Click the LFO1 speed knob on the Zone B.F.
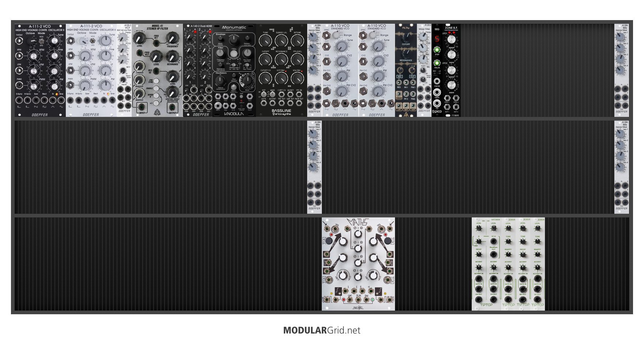 coord(452,39)
